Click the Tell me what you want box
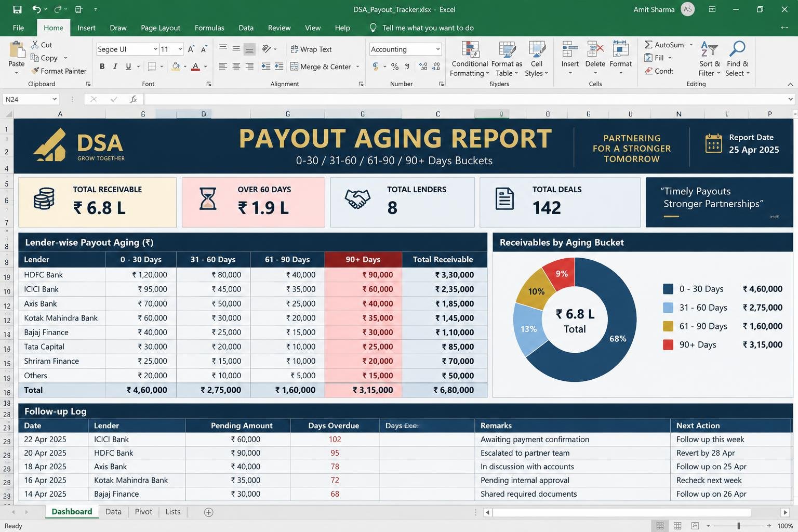Screen dimensions: 798x532 428,28
